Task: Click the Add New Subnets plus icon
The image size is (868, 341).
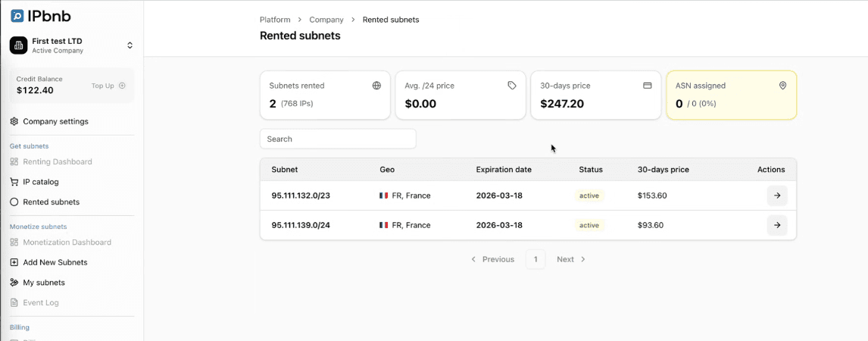Action: click(x=14, y=262)
